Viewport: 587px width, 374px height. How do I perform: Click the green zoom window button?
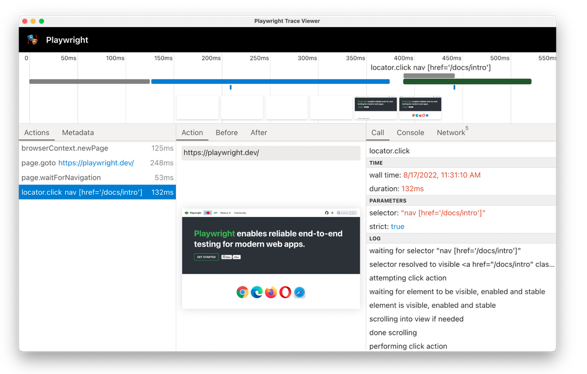pyautogui.click(x=42, y=21)
